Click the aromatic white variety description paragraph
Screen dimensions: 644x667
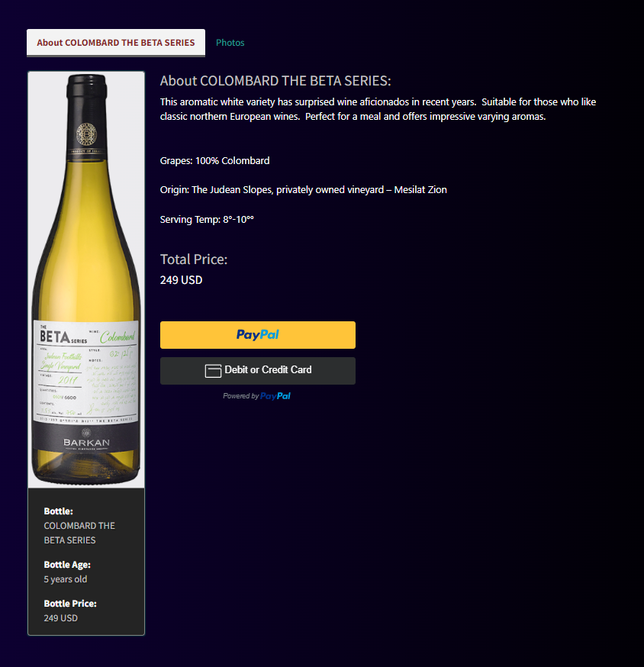coord(378,109)
